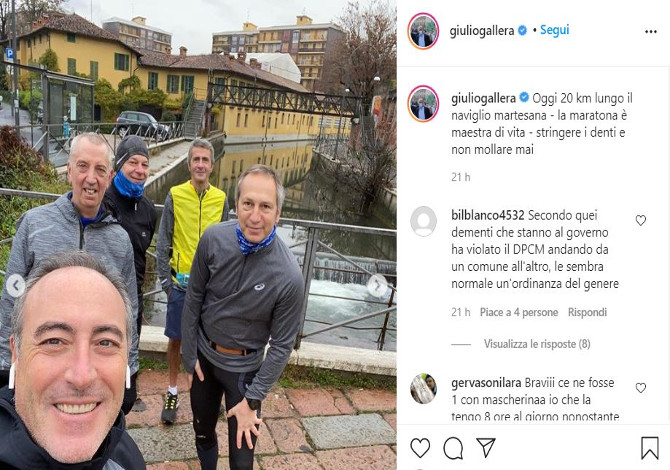Follow giuliogallera with Segui
670x470 pixels.
pyautogui.click(x=555, y=30)
